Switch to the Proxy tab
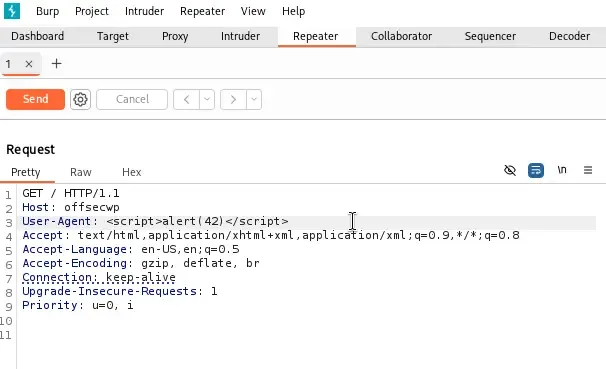 pos(175,36)
